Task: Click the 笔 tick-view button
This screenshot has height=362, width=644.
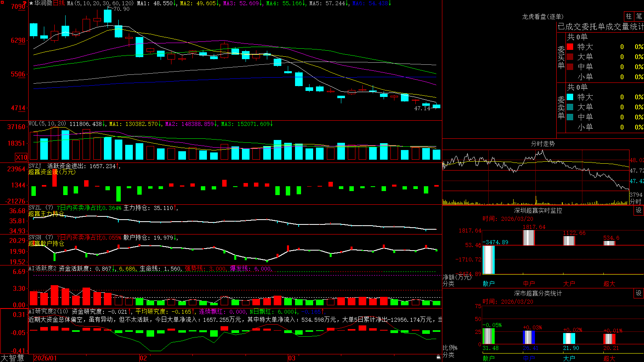Action: tap(639, 16)
